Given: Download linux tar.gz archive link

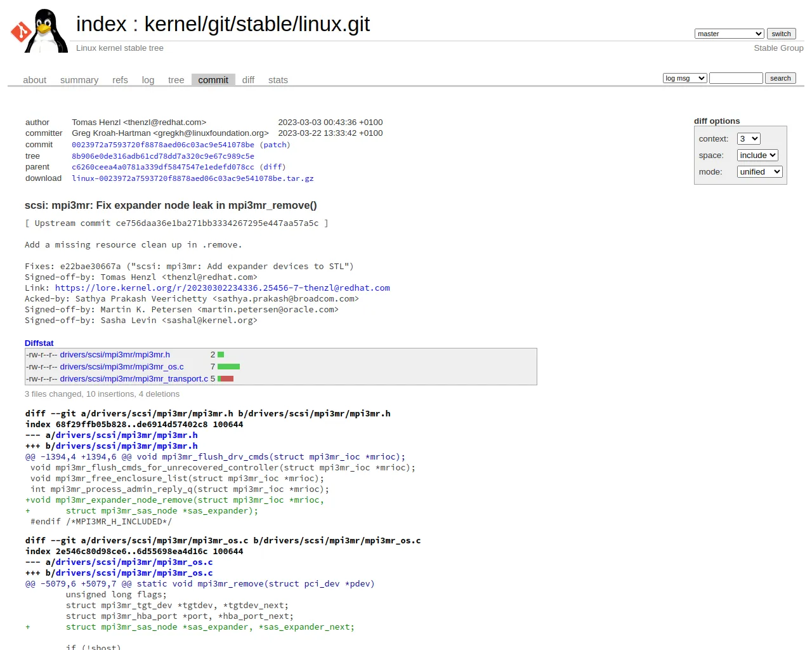Looking at the screenshot, I should [193, 178].
